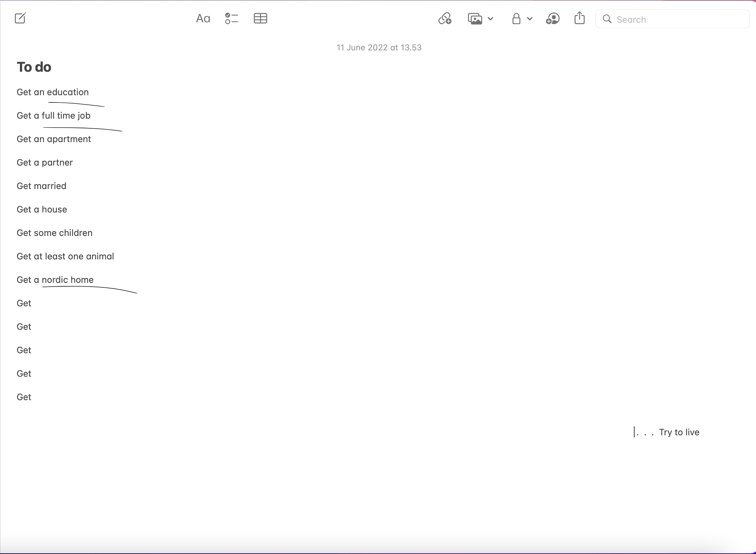Image resolution: width=756 pixels, height=554 pixels.
Task: Click the "Try to live" text
Action: click(x=679, y=432)
